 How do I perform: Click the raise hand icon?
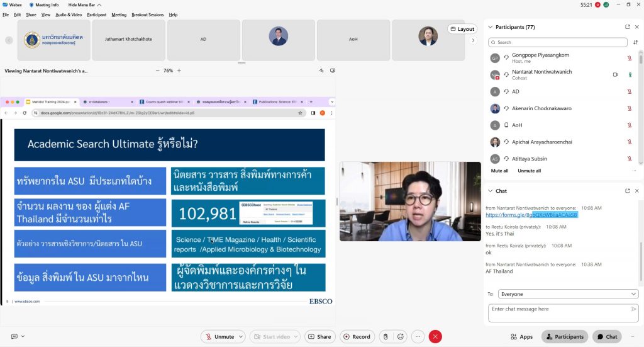(x=386, y=337)
